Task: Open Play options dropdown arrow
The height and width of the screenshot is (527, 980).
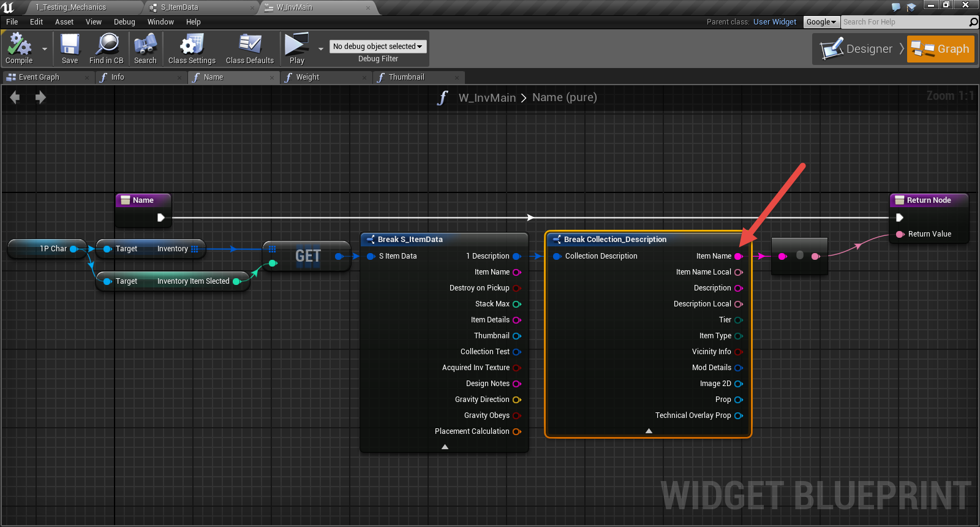Action: (321, 48)
